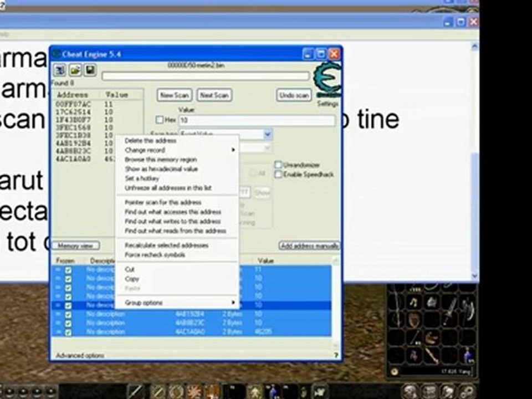Select address 3FEC1568 in the found list

click(73, 127)
